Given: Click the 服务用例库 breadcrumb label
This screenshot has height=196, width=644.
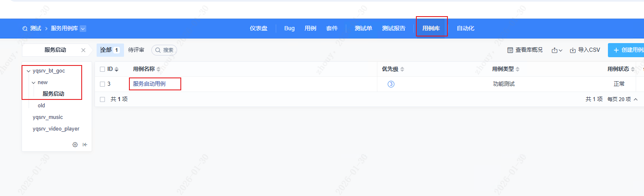Looking at the screenshot, I should (64, 29).
